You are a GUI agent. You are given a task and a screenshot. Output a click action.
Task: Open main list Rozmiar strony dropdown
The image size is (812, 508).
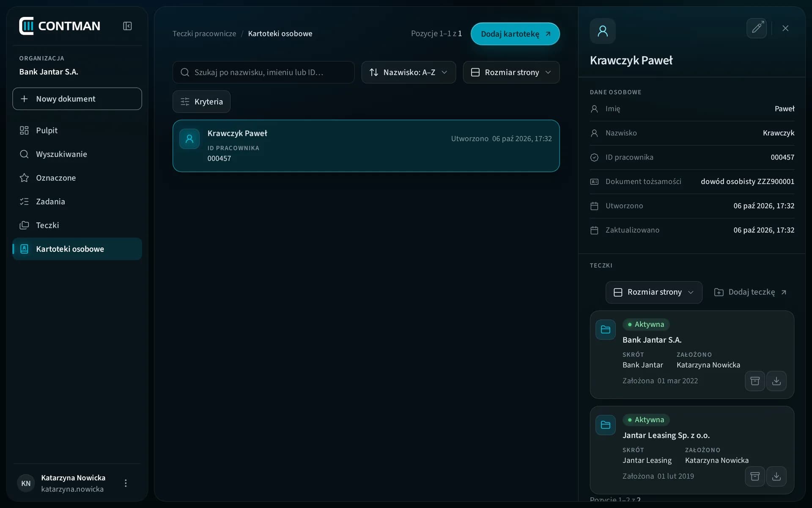tap(511, 72)
